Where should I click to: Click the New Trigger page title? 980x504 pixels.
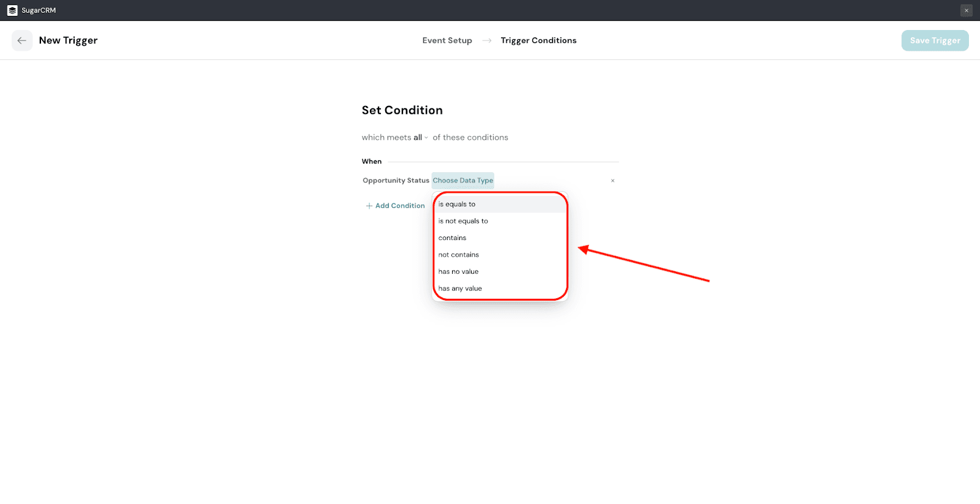pyautogui.click(x=68, y=40)
